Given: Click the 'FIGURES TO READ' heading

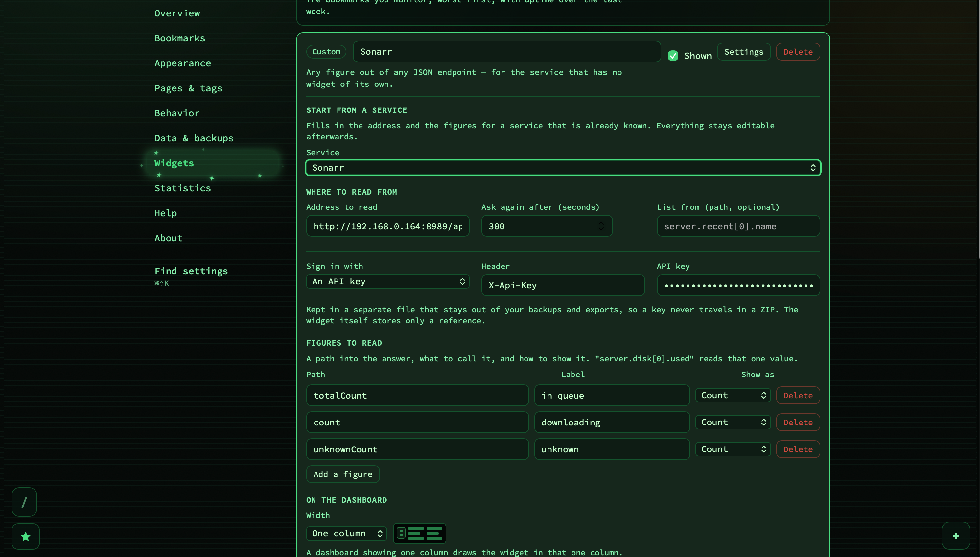Looking at the screenshot, I should [344, 343].
